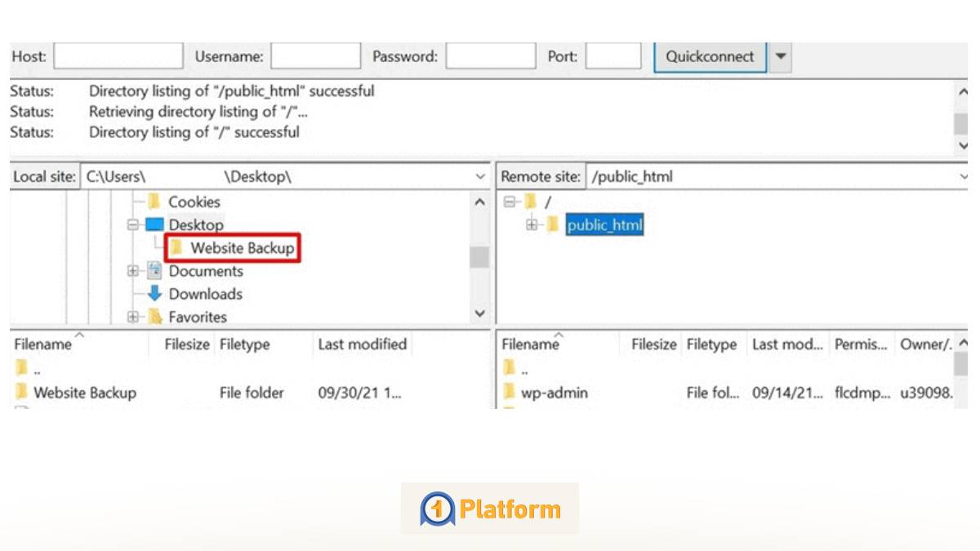Select the Website Backup folder icon
The image size is (980, 551).
pyautogui.click(x=176, y=247)
